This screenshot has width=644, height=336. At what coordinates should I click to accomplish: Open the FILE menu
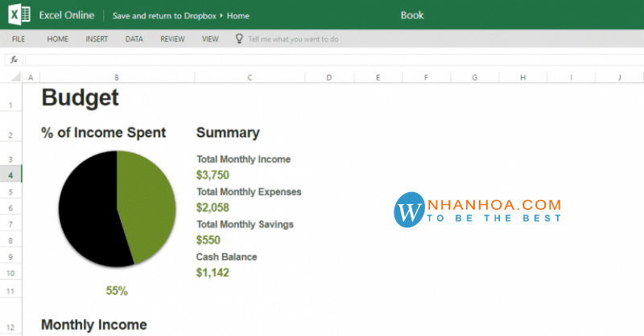[19, 39]
